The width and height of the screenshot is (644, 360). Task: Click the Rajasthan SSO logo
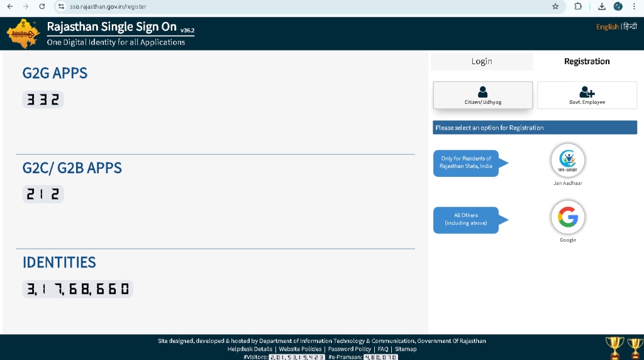(23, 34)
